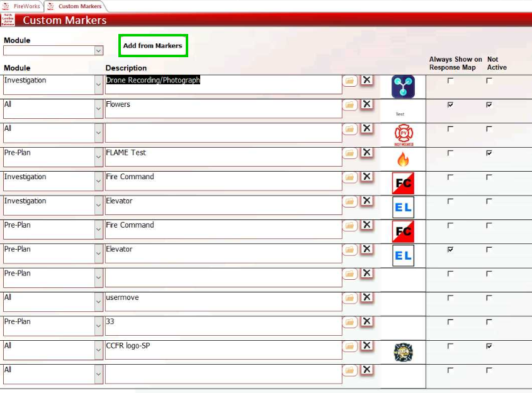The width and height of the screenshot is (532, 393).
Task: Switch to the FireWorks tab
Action: tap(22, 6)
